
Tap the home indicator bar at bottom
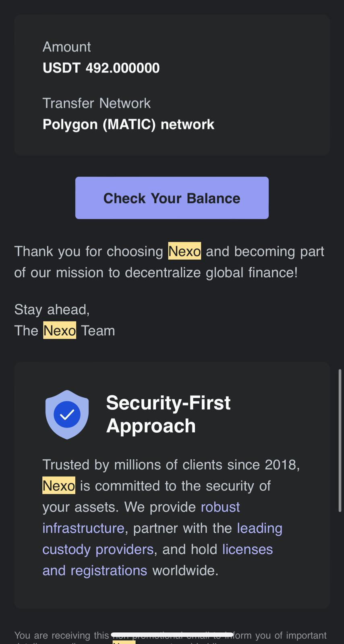coord(172,635)
